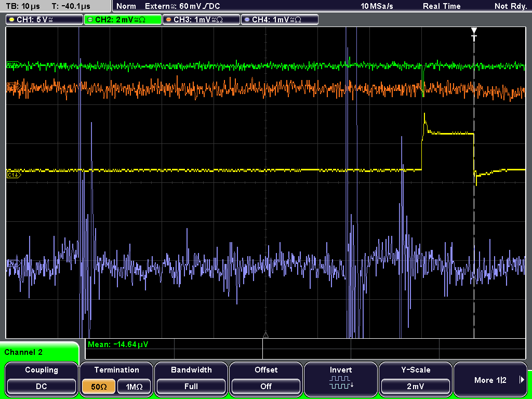Select the CH4: 1 mV channel tab

[280, 20]
